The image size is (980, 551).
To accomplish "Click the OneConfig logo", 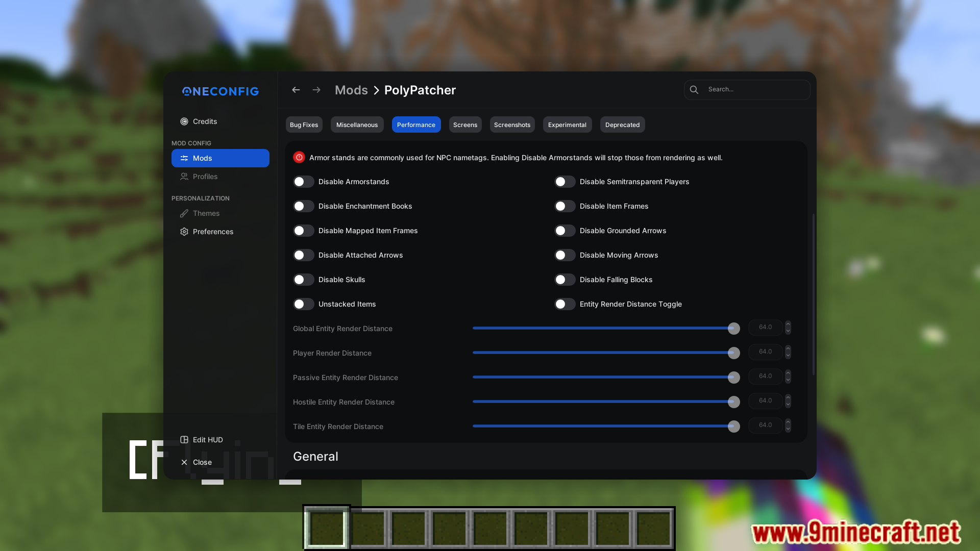I will [220, 91].
